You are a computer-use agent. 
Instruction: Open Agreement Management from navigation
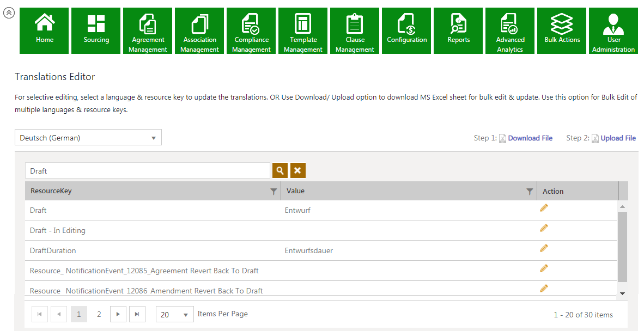[x=148, y=30]
